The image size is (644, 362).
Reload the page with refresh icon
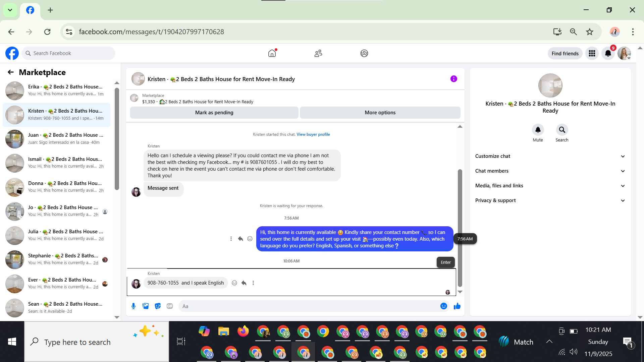(x=47, y=32)
